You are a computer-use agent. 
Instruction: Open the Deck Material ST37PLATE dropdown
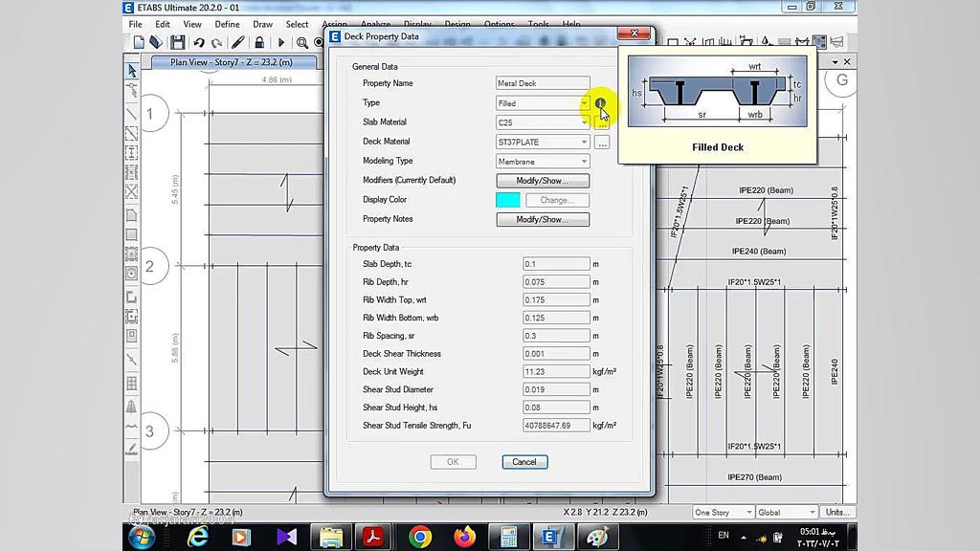(584, 142)
